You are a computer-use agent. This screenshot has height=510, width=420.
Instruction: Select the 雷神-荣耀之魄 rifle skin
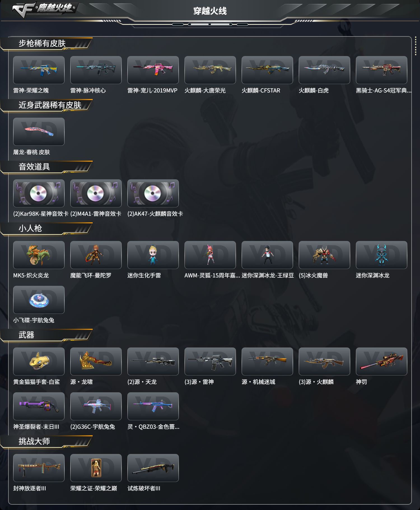tap(39, 70)
